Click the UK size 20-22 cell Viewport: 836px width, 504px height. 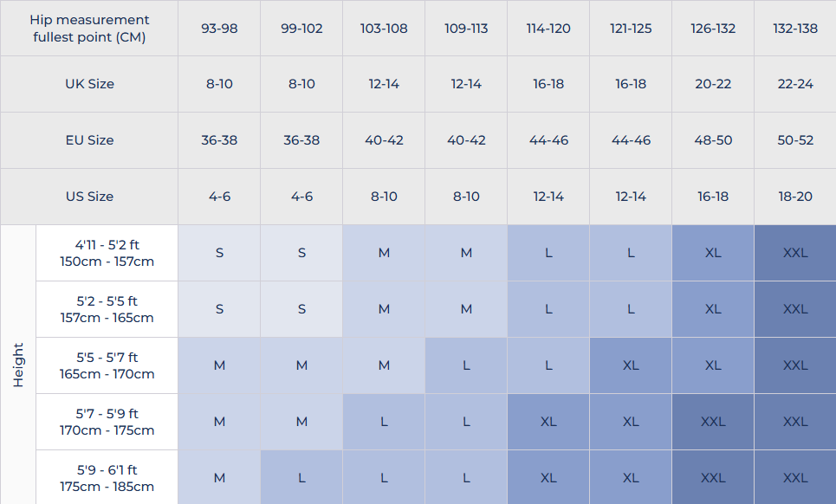[x=713, y=84]
